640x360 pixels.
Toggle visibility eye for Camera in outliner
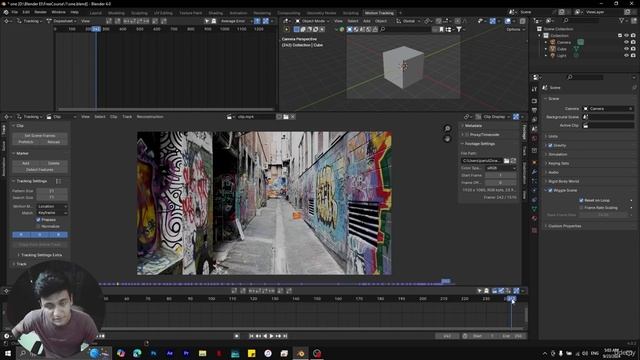(626, 42)
